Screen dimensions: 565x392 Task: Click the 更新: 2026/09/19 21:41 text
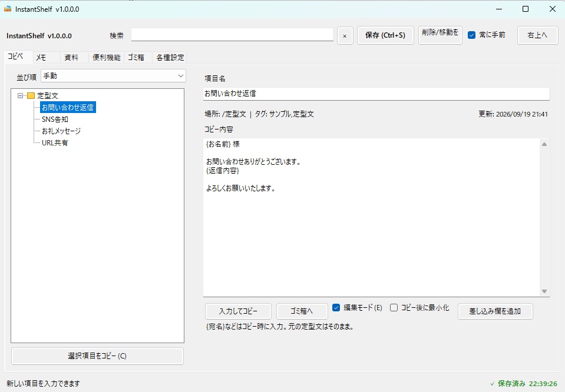(513, 114)
